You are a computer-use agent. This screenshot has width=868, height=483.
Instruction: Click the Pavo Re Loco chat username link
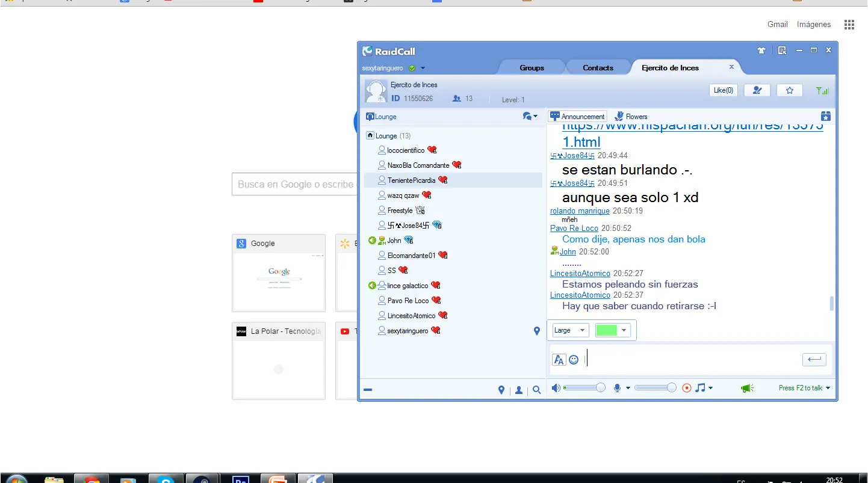(574, 229)
